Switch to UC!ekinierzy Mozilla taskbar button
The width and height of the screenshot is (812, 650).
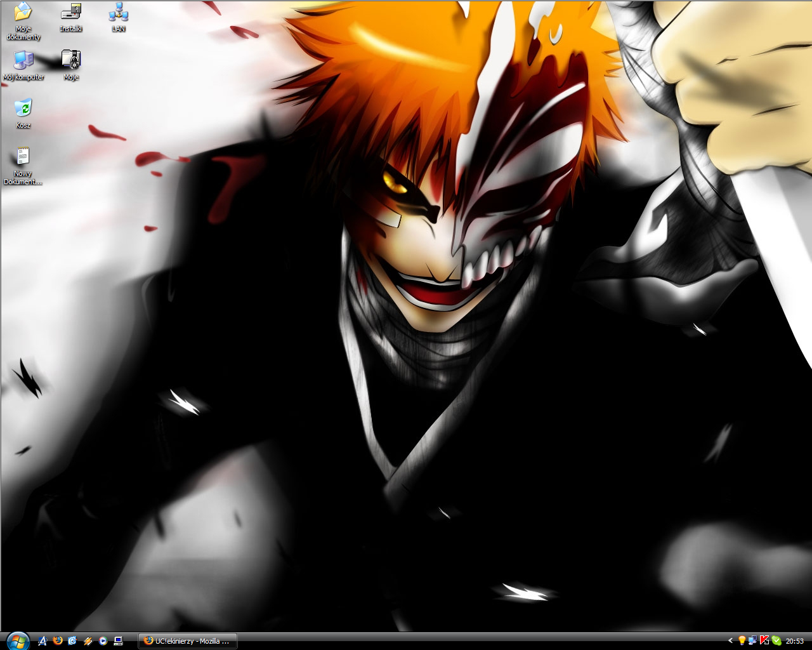pyautogui.click(x=188, y=641)
